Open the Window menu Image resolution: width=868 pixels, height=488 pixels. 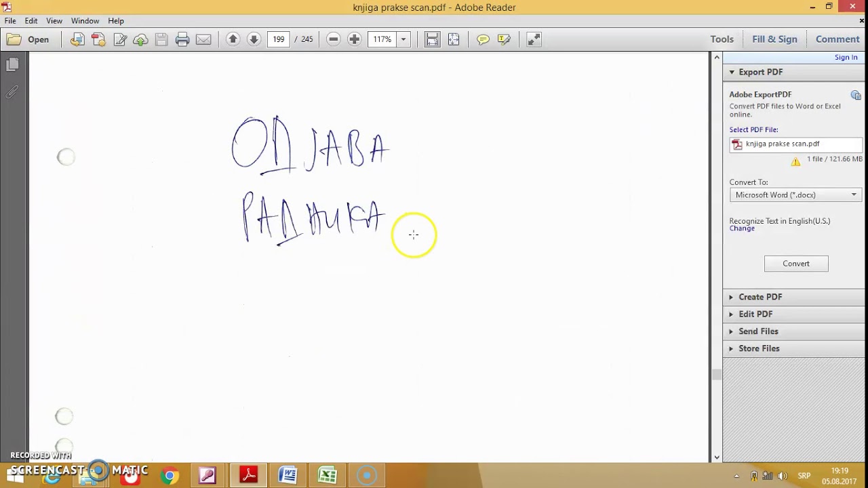click(x=85, y=21)
